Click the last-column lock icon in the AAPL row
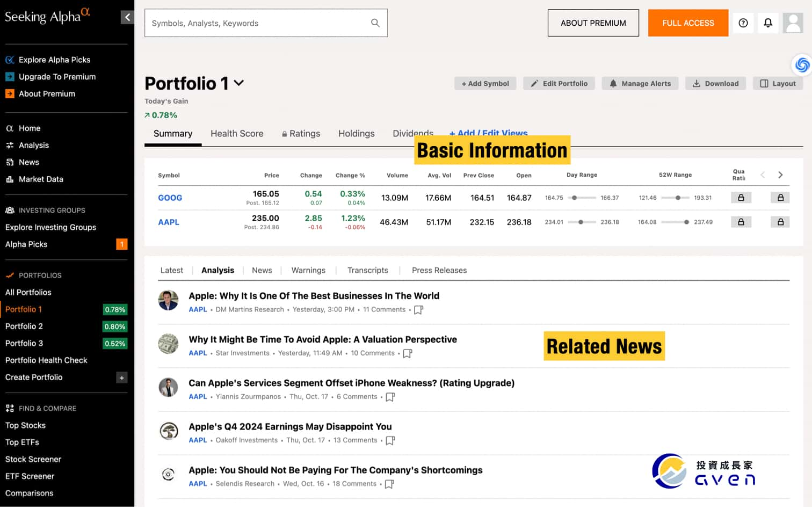812x508 pixels. coord(780,222)
